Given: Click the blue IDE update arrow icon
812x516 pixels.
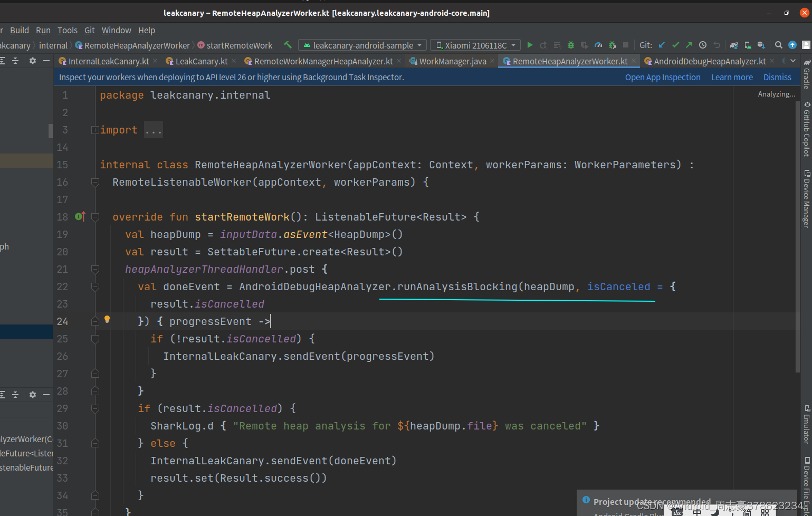Looking at the screenshot, I should [792, 45].
